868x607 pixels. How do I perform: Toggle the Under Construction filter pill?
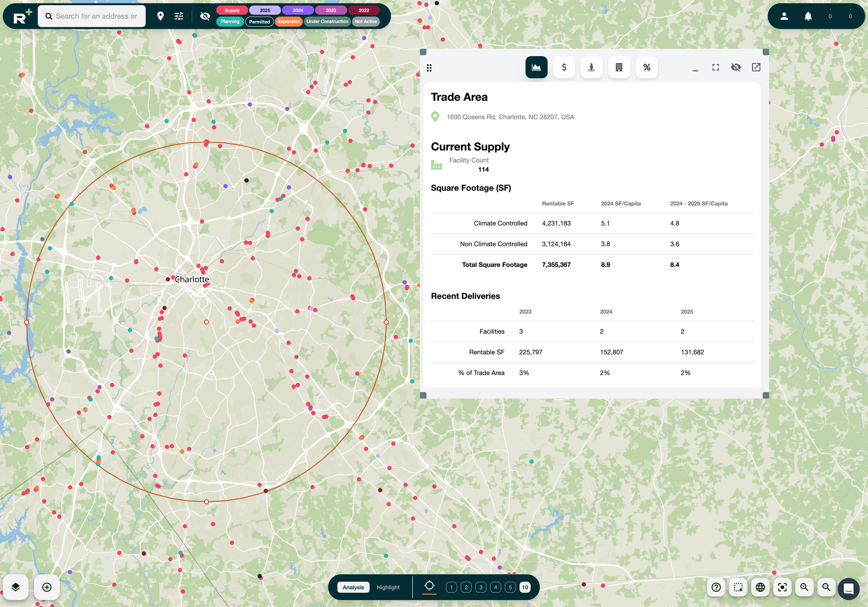pos(327,22)
